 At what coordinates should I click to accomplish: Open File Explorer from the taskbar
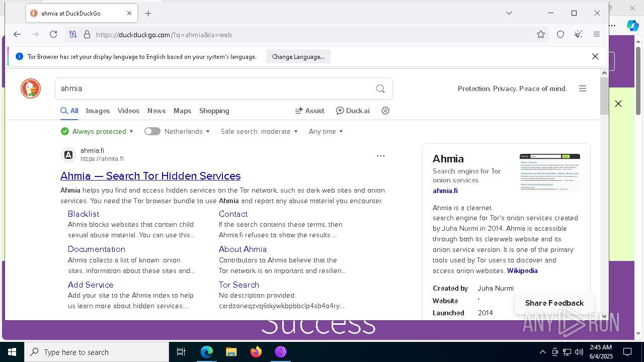pos(231,352)
